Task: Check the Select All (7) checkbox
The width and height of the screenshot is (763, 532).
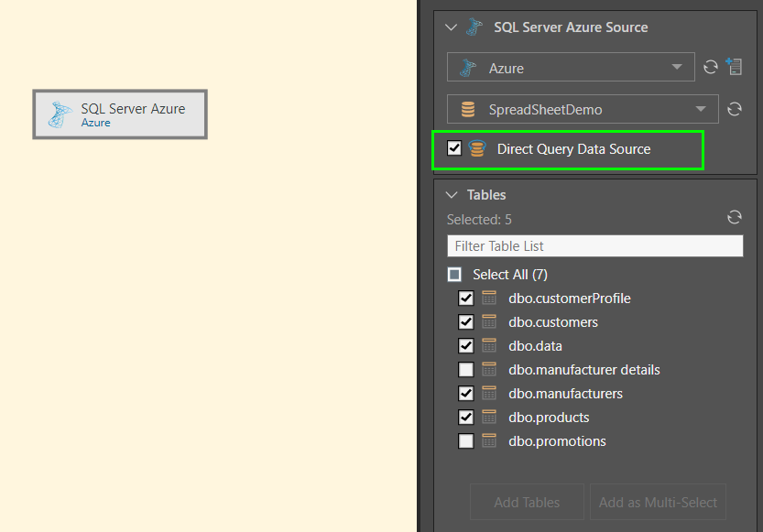Action: [455, 275]
